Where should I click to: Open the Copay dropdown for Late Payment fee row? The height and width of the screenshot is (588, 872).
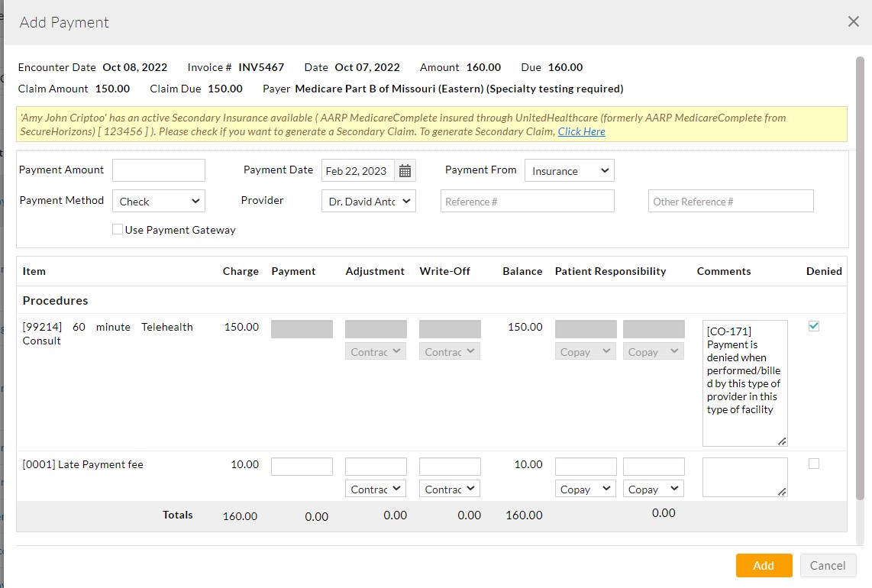point(585,488)
